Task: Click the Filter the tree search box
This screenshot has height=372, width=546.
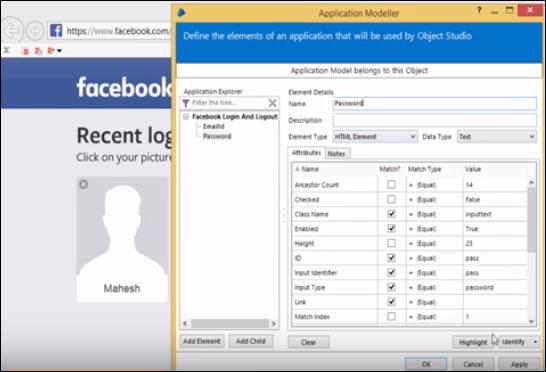Action: click(229, 103)
